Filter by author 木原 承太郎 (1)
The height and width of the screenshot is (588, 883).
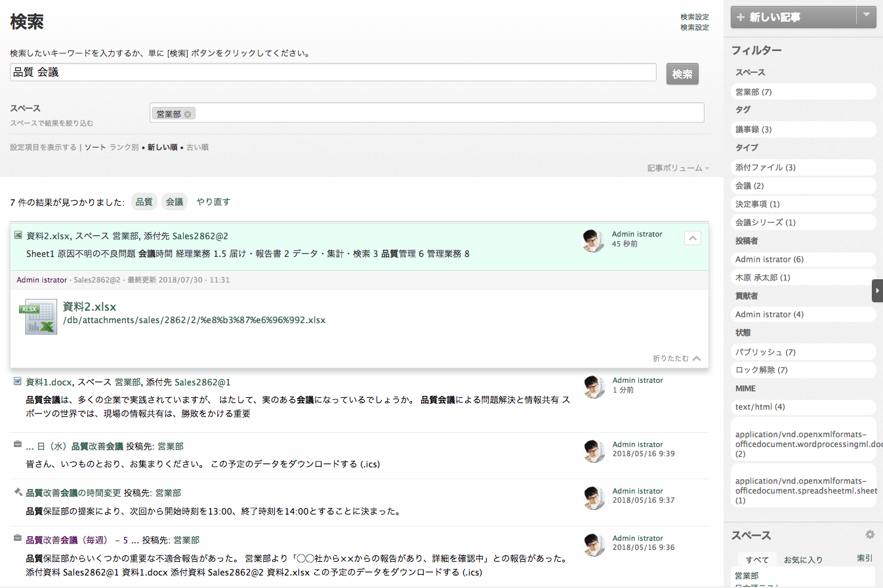(804, 277)
